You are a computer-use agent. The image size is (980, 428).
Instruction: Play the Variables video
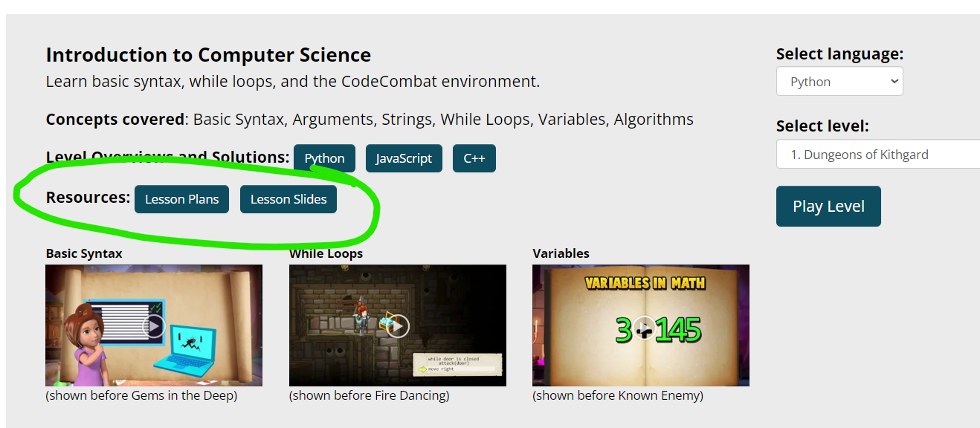(x=641, y=325)
